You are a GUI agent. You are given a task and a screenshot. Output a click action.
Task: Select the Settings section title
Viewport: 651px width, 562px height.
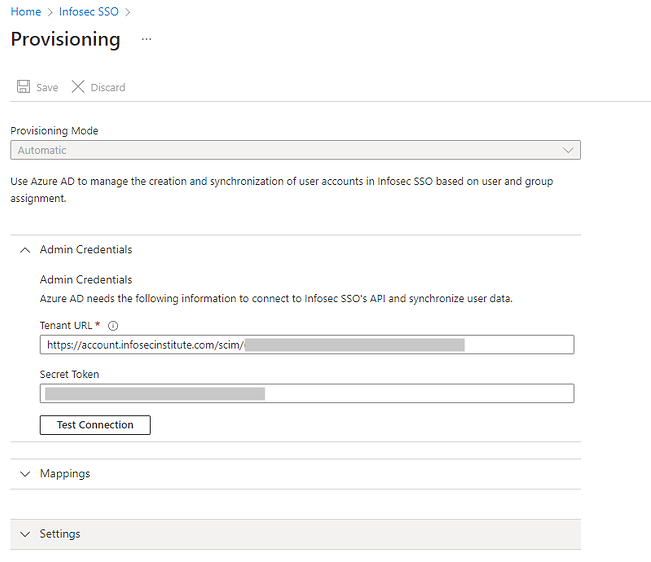click(x=60, y=534)
